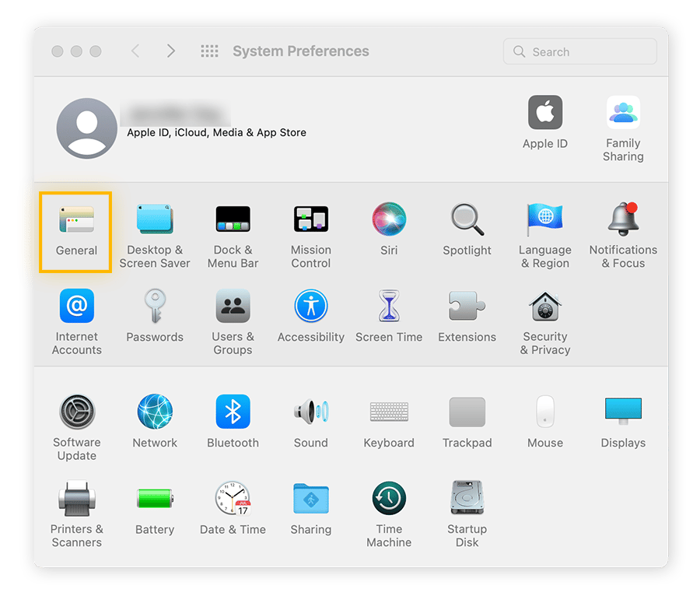Click the Siri preferences icon

(x=389, y=221)
